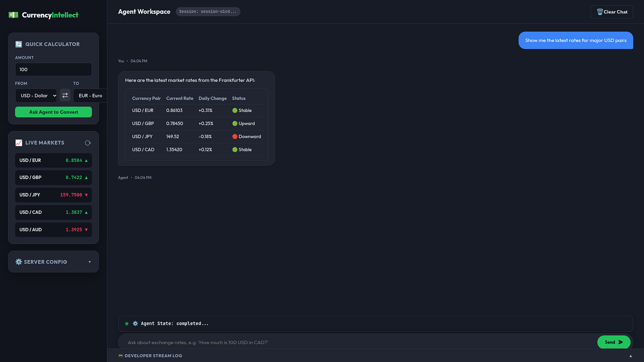Click the Daily Change column header
This screenshot has width=644, height=362.
213,98
